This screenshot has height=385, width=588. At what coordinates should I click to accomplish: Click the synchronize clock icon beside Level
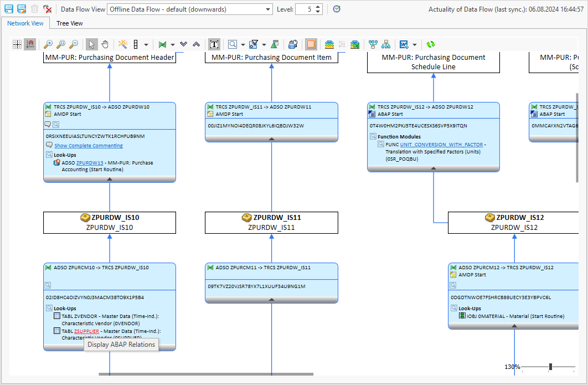click(x=337, y=9)
